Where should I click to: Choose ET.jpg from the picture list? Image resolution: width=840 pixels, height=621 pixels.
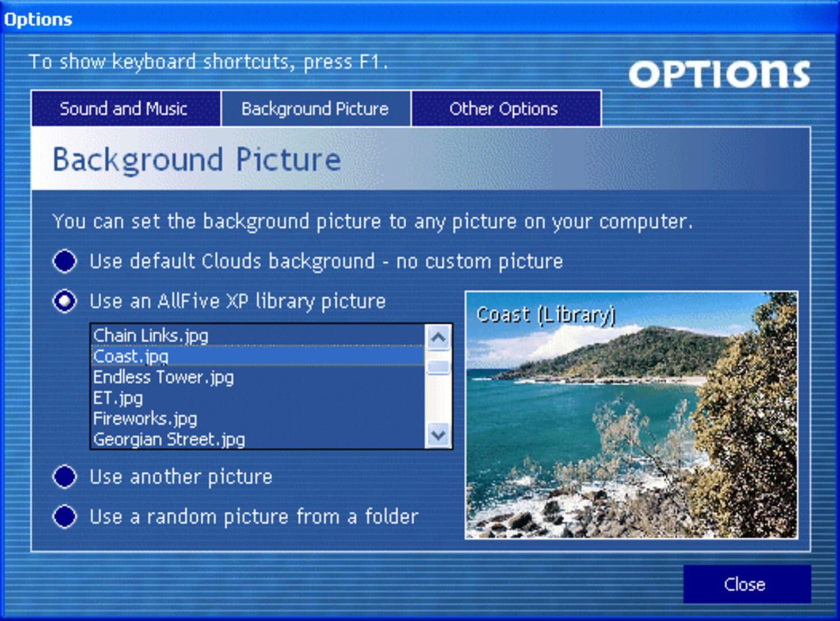coord(118,398)
